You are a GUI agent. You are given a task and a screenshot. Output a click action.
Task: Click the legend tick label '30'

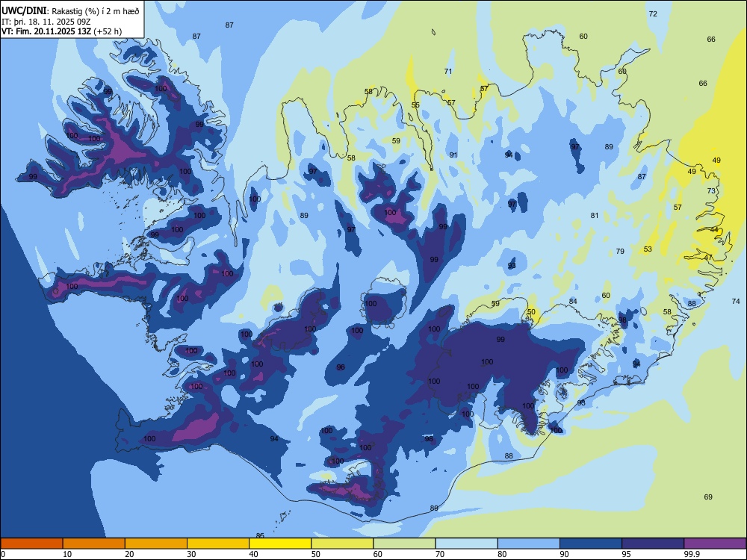[191, 554]
